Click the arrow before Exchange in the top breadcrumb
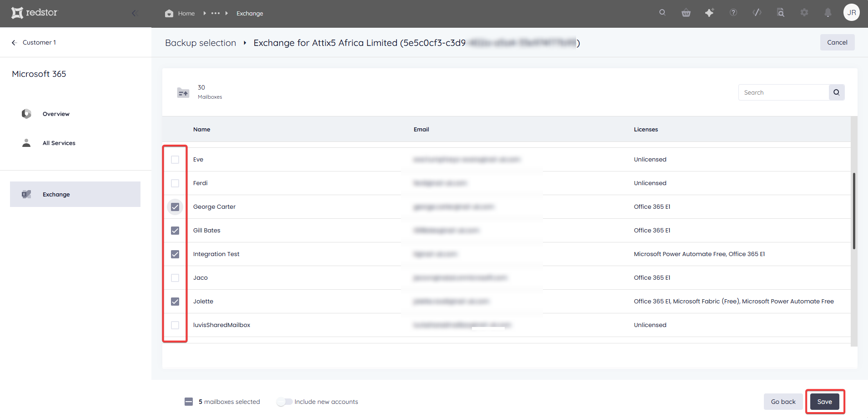868x418 pixels. tap(226, 13)
